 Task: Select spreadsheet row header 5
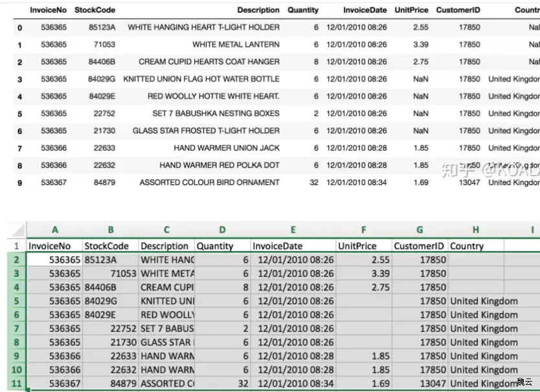pyautogui.click(x=17, y=301)
